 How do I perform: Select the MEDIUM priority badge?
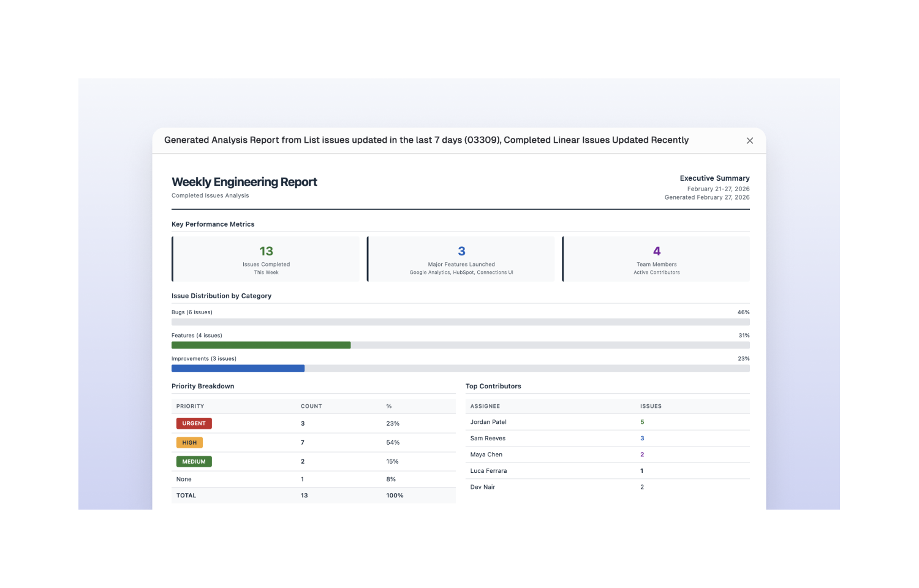coord(194,461)
